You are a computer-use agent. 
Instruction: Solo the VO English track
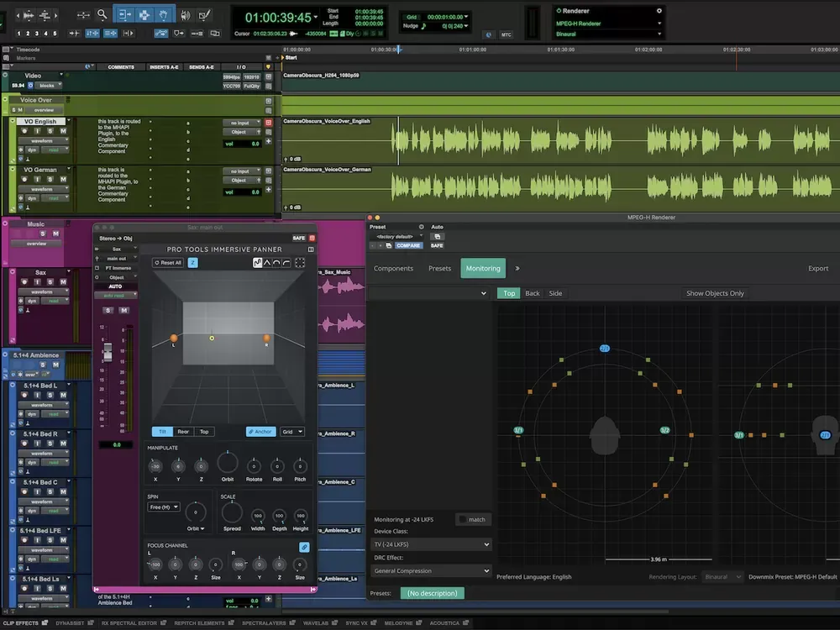pyautogui.click(x=50, y=131)
